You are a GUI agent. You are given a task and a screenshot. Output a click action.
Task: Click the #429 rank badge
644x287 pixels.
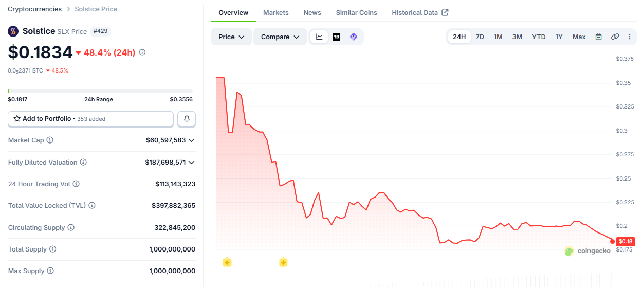tap(100, 31)
